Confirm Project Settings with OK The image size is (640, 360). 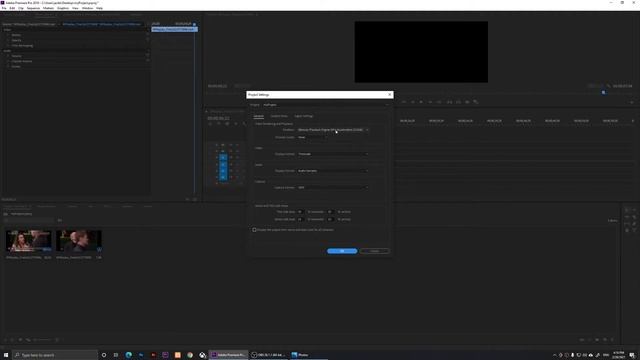(342, 251)
